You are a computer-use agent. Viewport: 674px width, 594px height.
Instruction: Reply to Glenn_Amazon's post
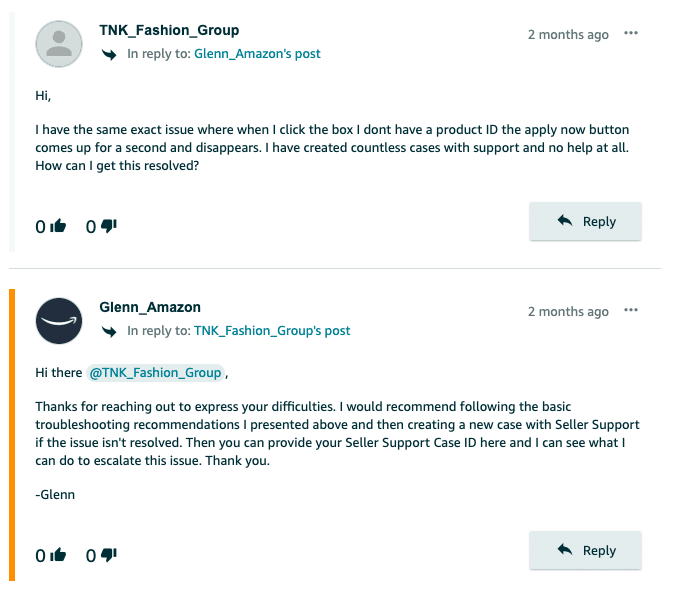point(585,550)
